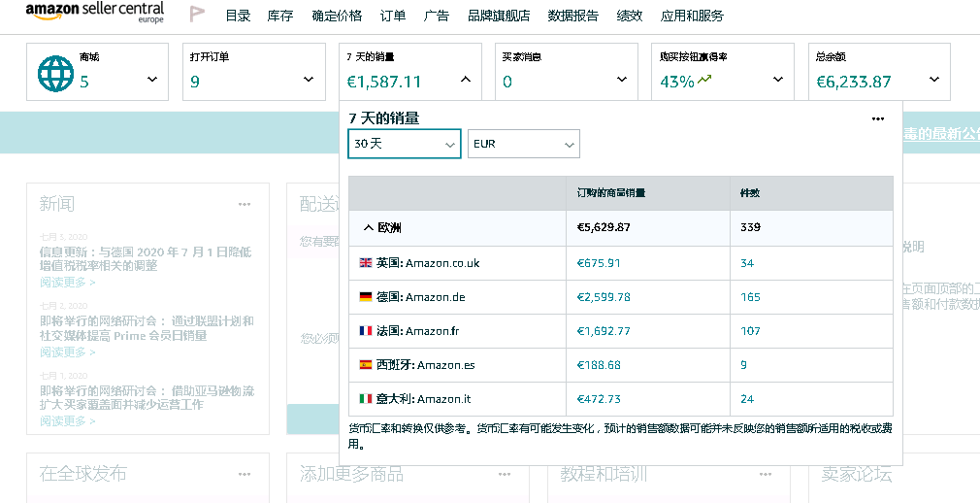Viewport: 980px width, 503px height.
Task: Click the €2,599.78 sales amount link
Action: click(604, 296)
